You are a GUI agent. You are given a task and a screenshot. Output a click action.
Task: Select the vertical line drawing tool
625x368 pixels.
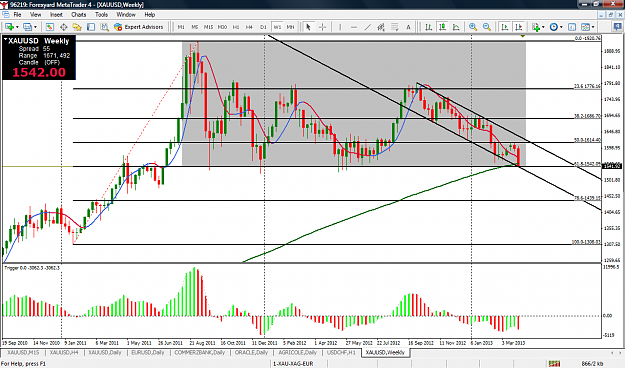coord(340,27)
